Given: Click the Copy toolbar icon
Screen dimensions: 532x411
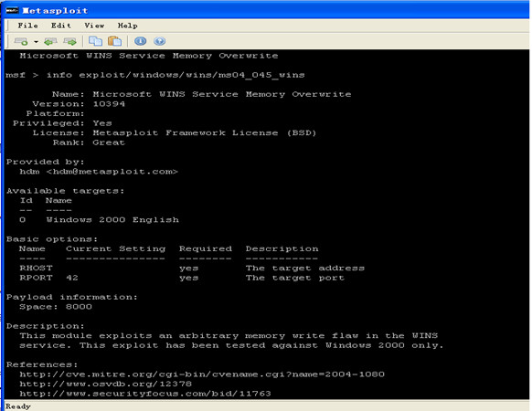Looking at the screenshot, I should coord(95,41).
